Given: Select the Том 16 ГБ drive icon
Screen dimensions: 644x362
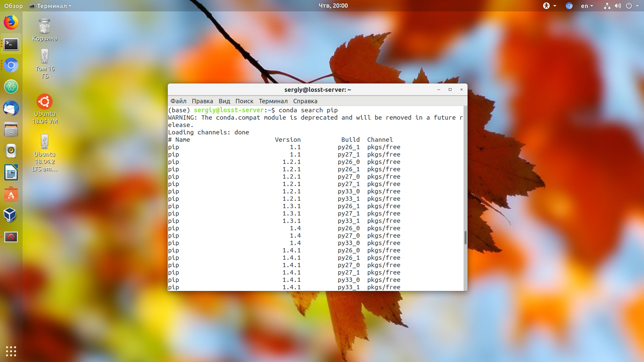Looking at the screenshot, I should coord(45,64).
